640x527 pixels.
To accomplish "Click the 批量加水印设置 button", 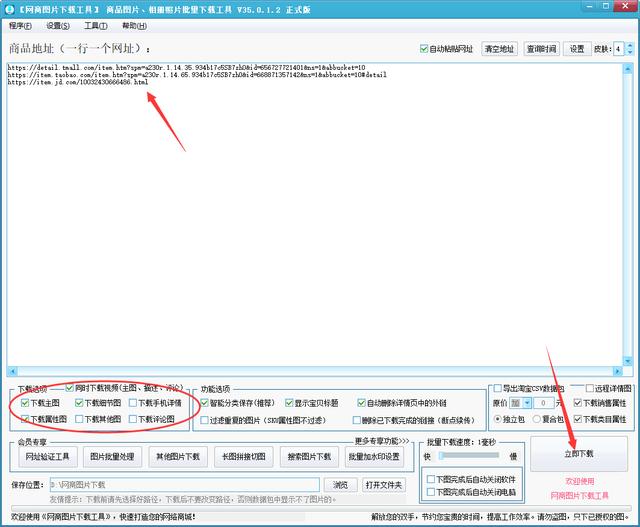I will [x=374, y=457].
